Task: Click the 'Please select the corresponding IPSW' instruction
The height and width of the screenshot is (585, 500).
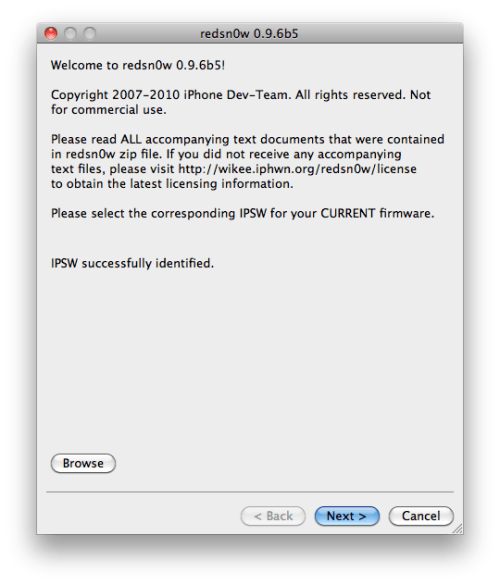Action: pyautogui.click(x=243, y=213)
